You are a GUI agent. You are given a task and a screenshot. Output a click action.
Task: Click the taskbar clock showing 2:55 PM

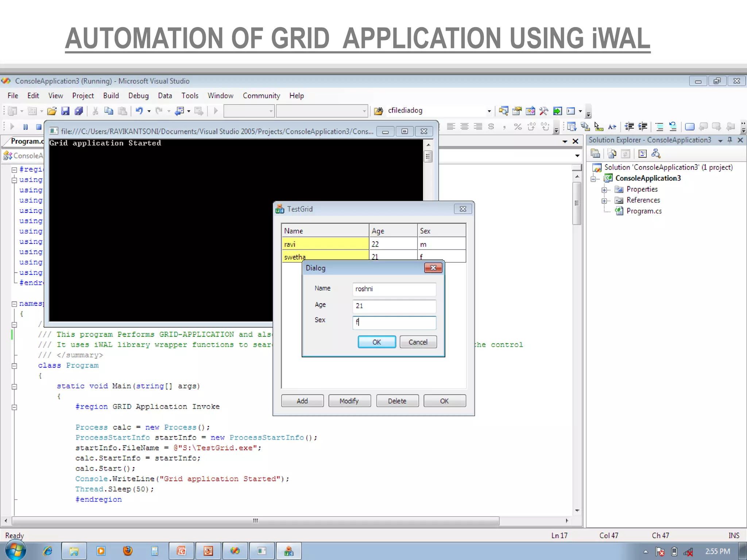coord(717,551)
